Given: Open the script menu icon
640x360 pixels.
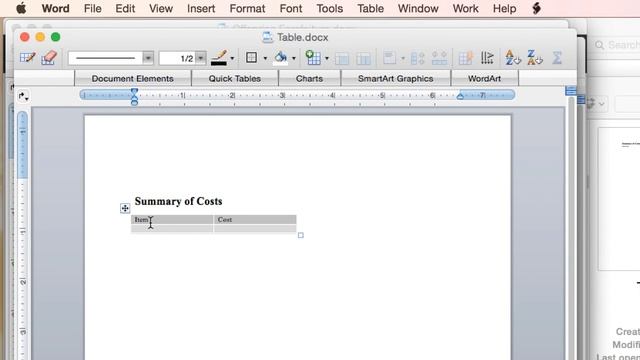Looking at the screenshot, I should click(x=536, y=8).
